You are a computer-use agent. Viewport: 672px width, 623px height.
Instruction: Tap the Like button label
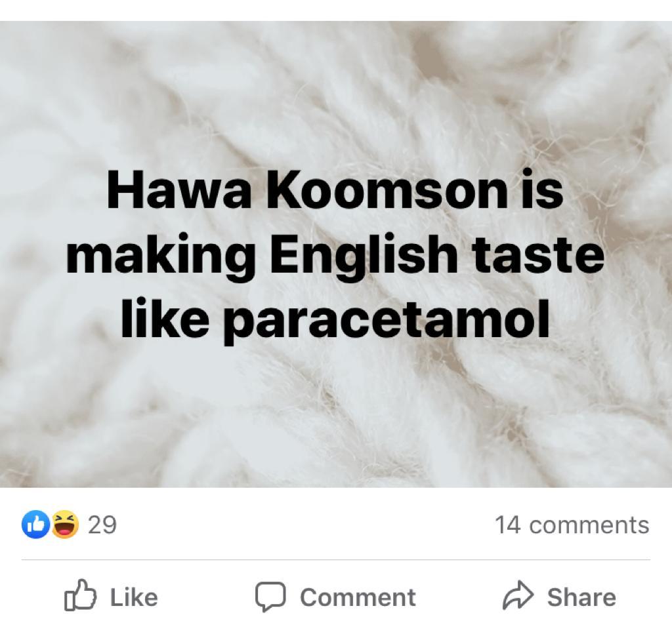(134, 597)
